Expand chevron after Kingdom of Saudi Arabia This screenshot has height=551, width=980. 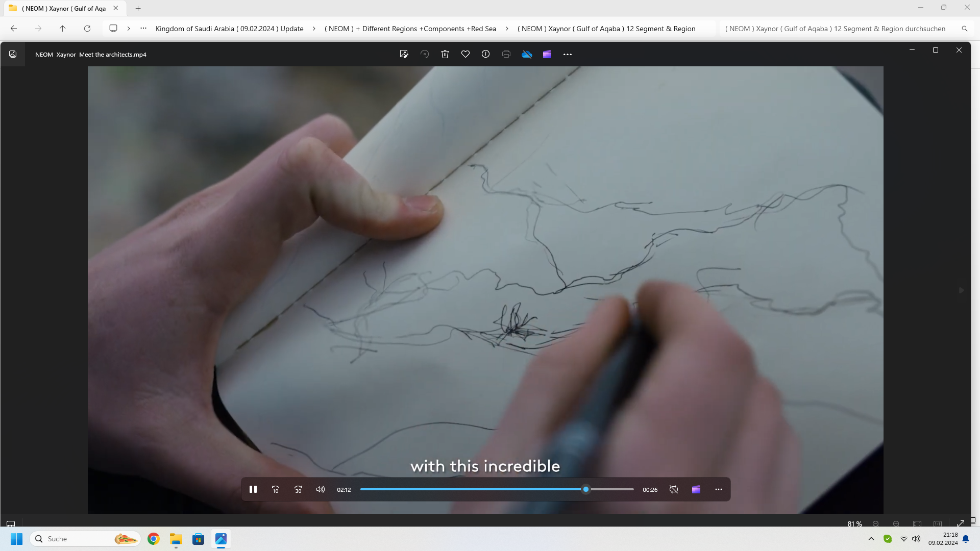click(314, 29)
